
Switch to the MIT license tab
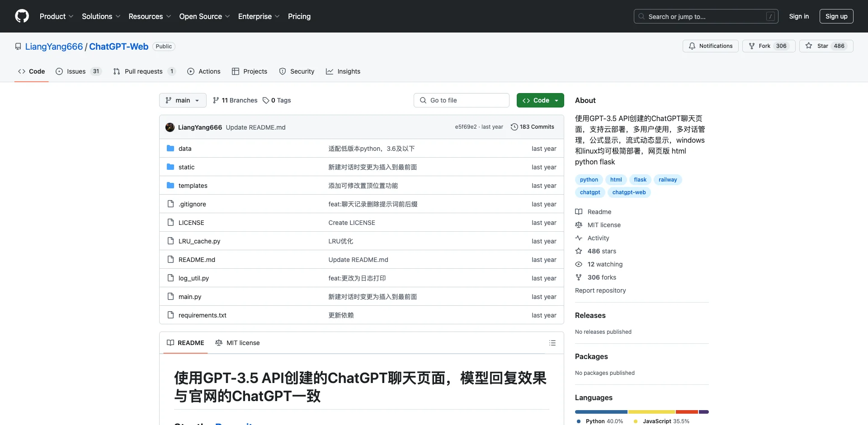click(238, 343)
